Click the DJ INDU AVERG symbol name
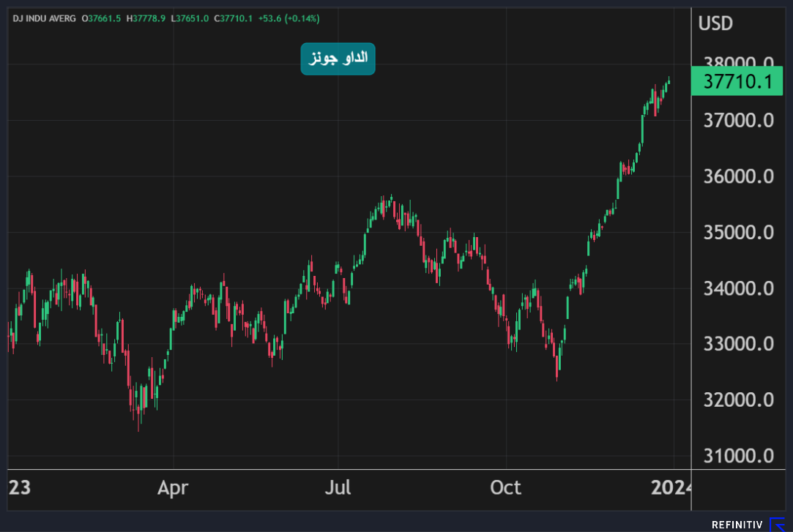This screenshot has width=793, height=532. click(x=44, y=19)
